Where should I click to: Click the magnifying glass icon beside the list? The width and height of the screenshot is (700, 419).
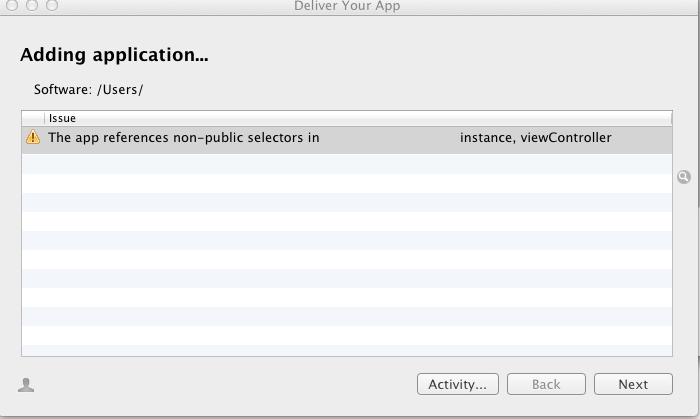click(x=683, y=177)
